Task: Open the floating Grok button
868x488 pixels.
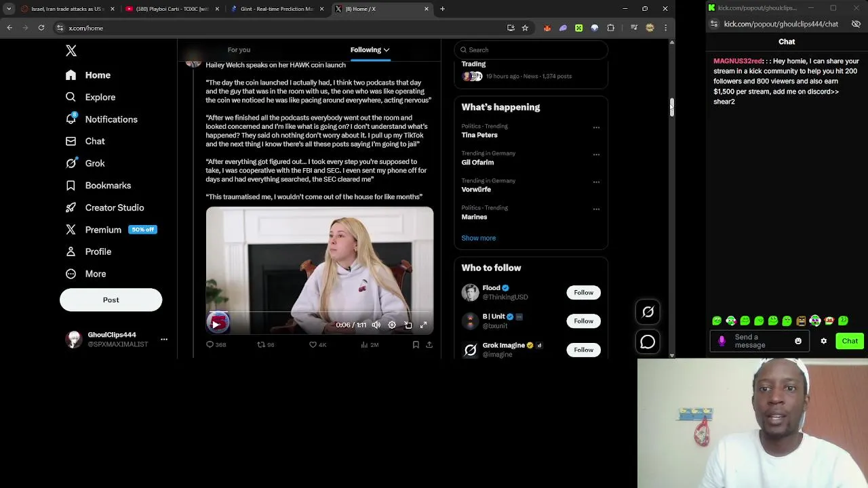Action: point(648,312)
